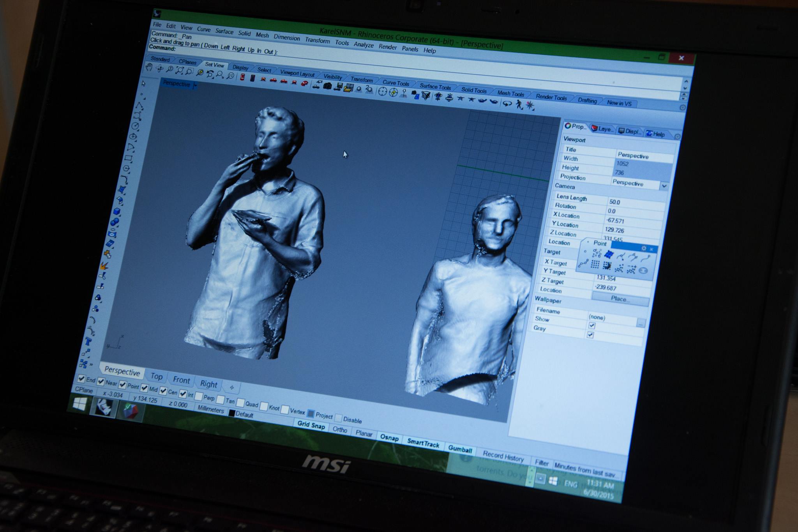Open the Mesh menu

[262, 35]
